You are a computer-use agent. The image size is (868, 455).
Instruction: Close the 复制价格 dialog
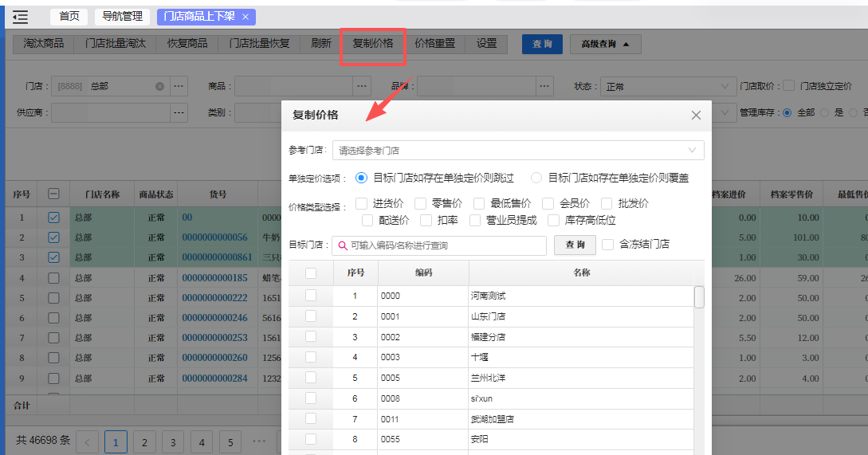tap(696, 115)
